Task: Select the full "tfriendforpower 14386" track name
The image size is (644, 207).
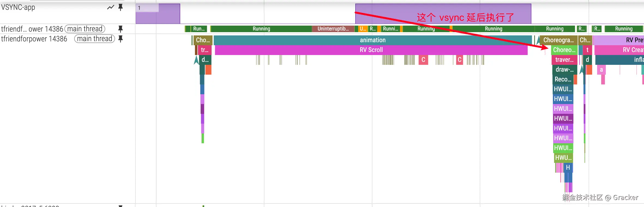Action: coord(34,39)
